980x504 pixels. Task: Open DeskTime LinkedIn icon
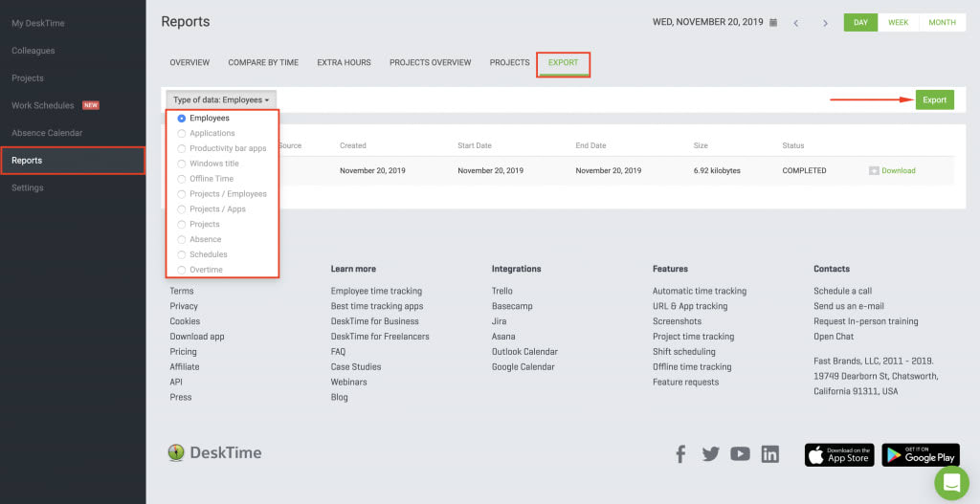coord(770,454)
